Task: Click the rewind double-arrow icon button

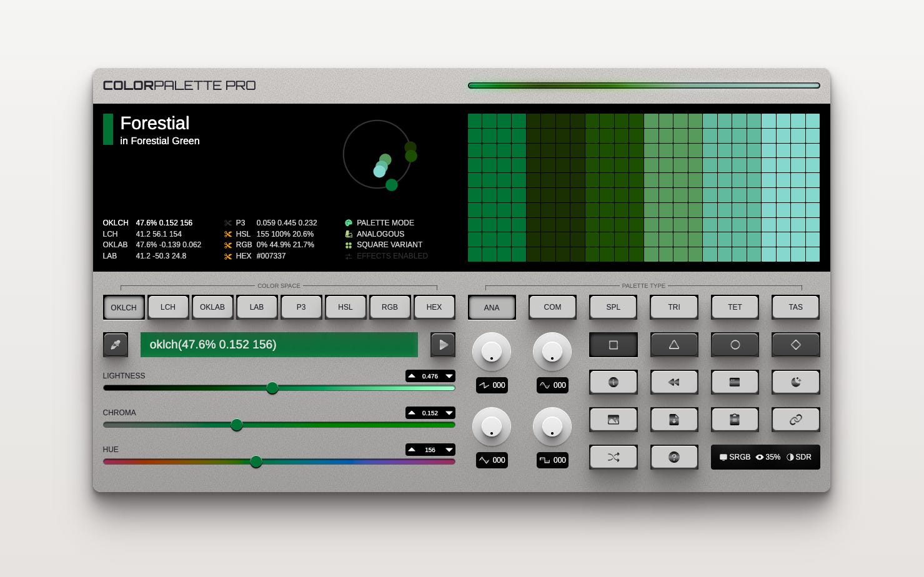Action: [x=674, y=382]
